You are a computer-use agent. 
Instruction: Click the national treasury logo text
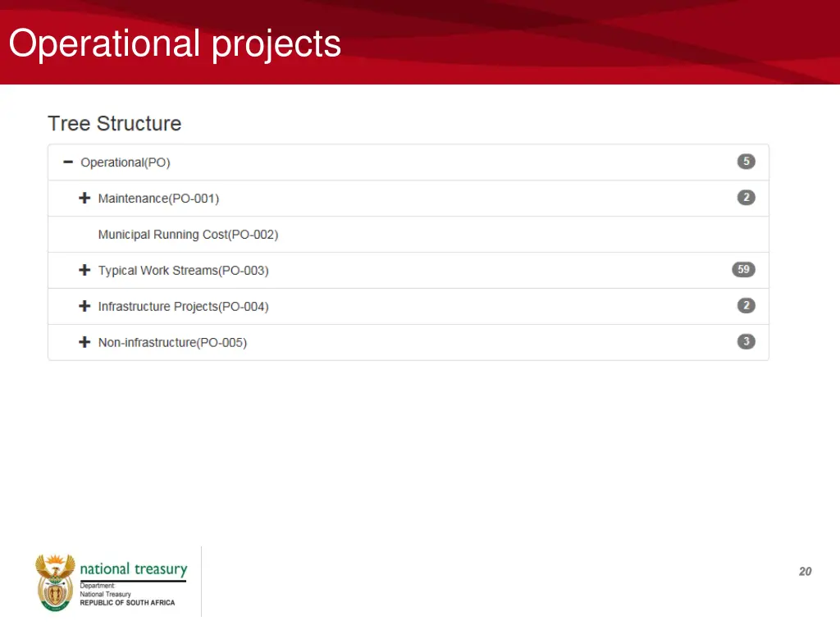click(134, 569)
